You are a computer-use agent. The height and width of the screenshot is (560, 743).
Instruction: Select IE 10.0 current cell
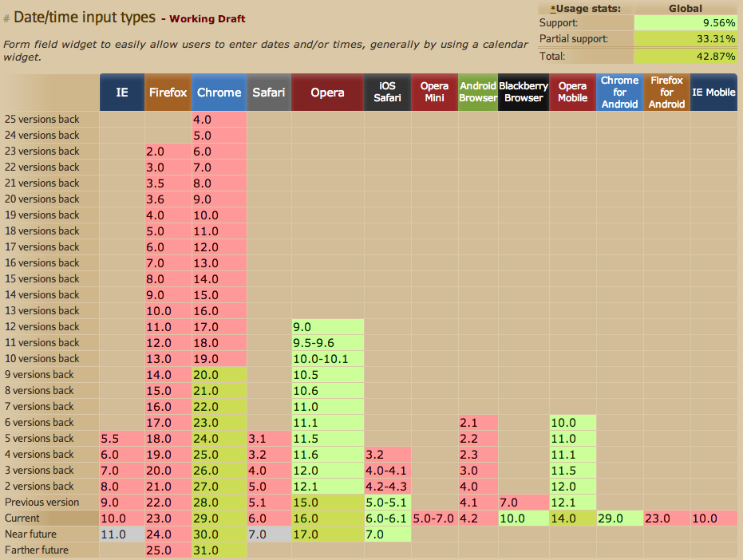point(122,519)
